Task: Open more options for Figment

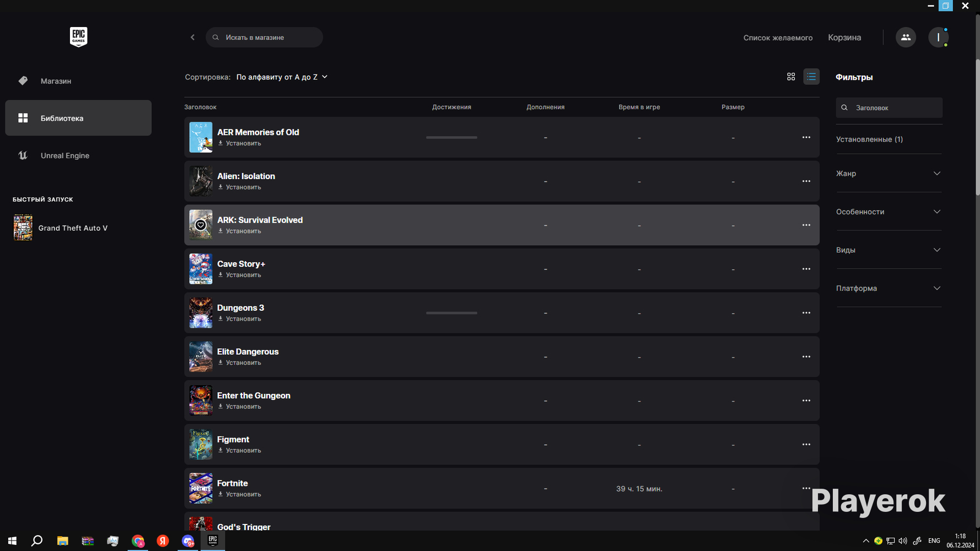Action: coord(806,444)
